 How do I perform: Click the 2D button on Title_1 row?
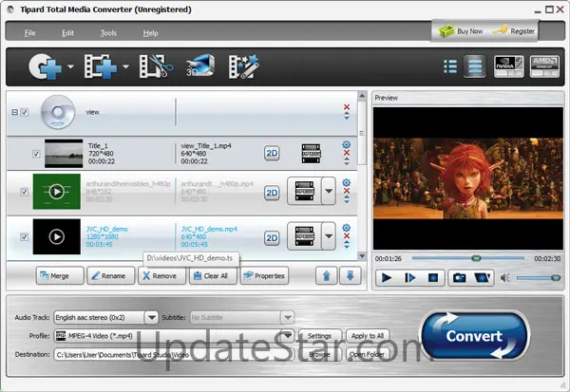tap(272, 154)
